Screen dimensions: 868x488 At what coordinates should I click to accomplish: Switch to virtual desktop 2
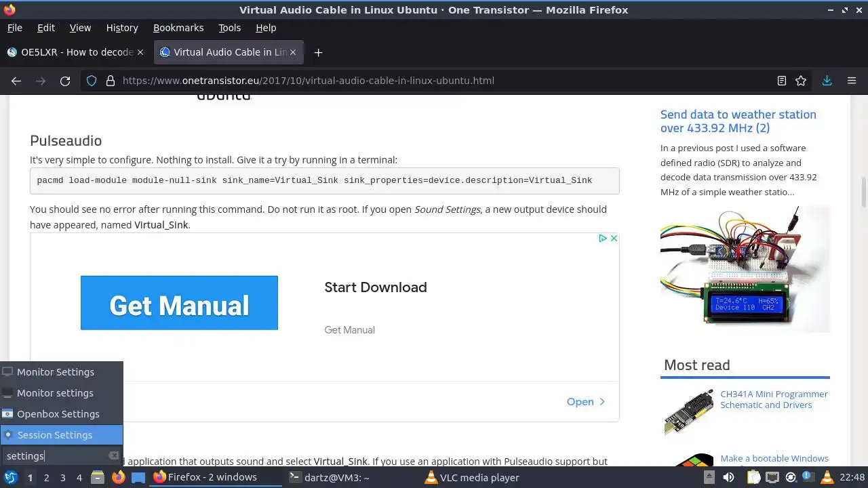click(47, 478)
